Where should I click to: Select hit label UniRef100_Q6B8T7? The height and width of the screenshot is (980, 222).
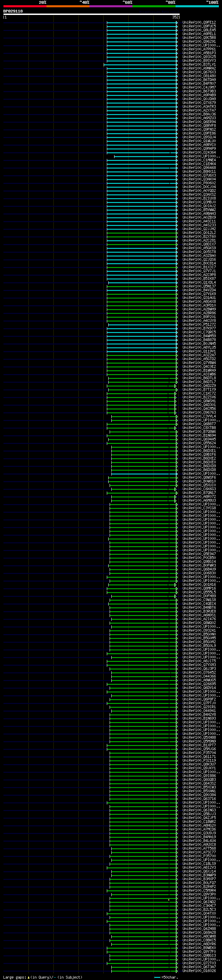pos(199,424)
